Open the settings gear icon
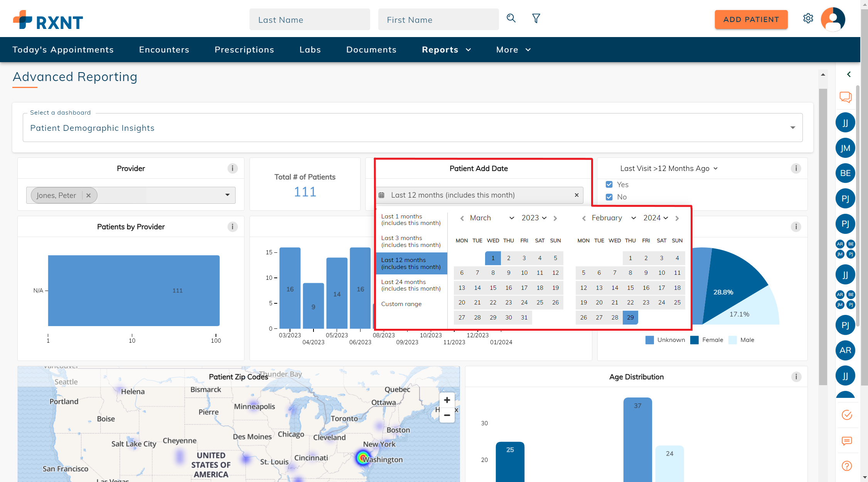 tap(808, 18)
